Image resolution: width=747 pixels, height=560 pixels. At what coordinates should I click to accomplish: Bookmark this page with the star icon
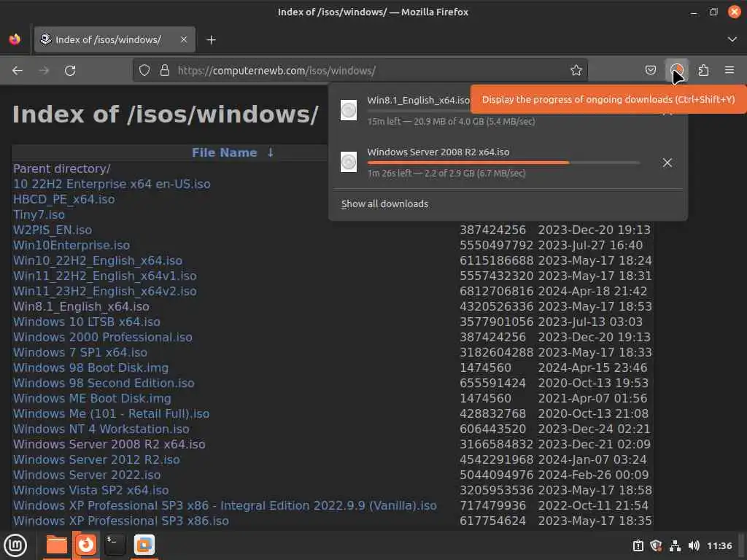(576, 71)
